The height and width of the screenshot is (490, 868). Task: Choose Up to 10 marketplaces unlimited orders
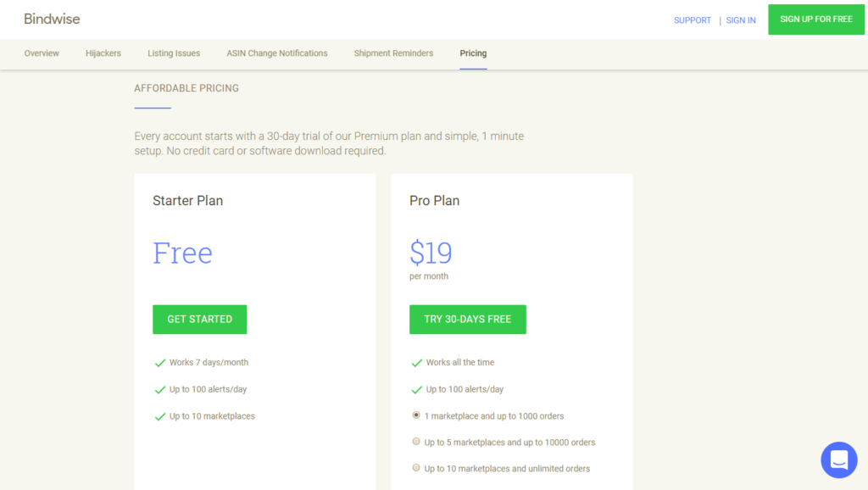coord(416,468)
